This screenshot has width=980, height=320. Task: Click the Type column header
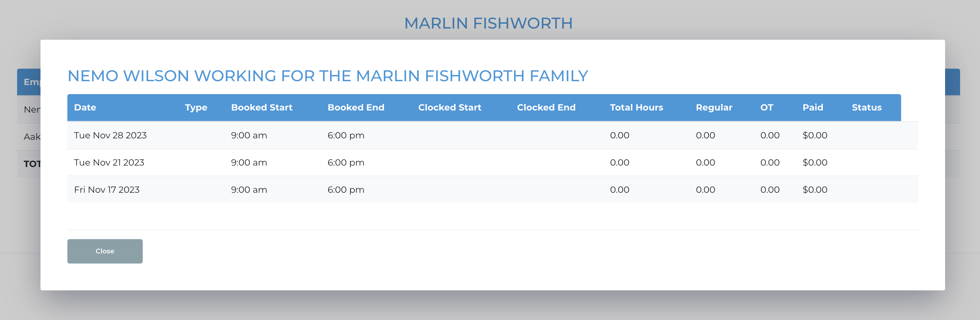(x=196, y=108)
